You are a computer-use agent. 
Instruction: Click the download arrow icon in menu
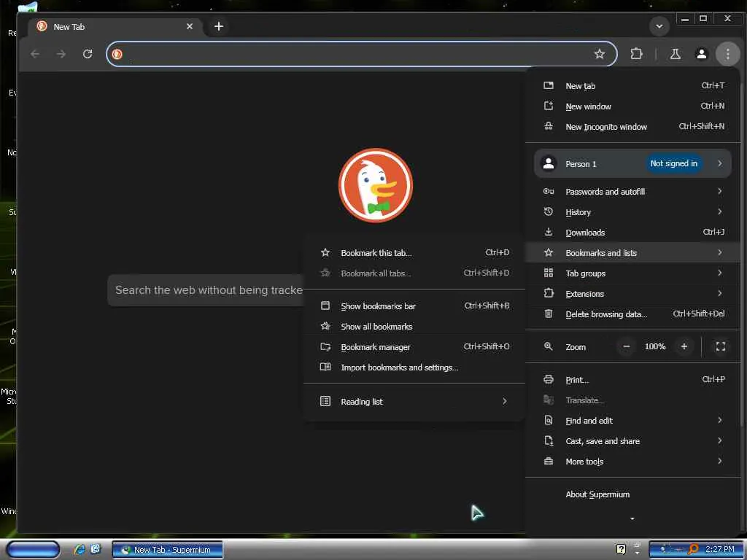pyautogui.click(x=549, y=232)
